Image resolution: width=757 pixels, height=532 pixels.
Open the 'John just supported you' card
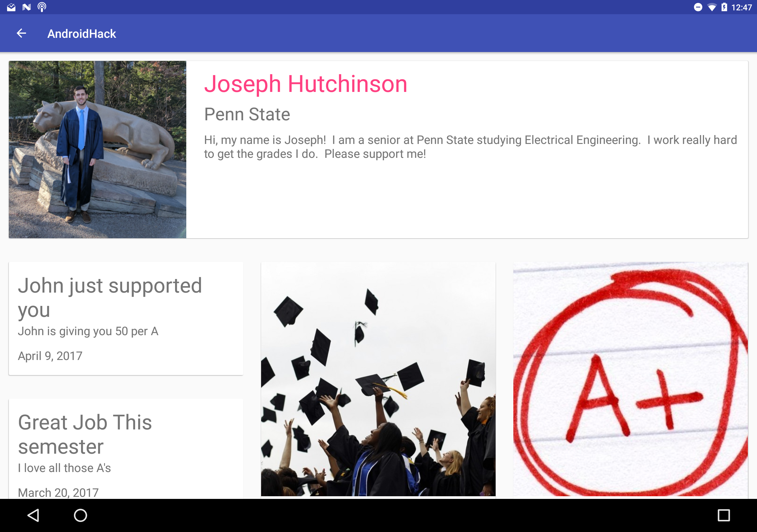click(x=126, y=318)
